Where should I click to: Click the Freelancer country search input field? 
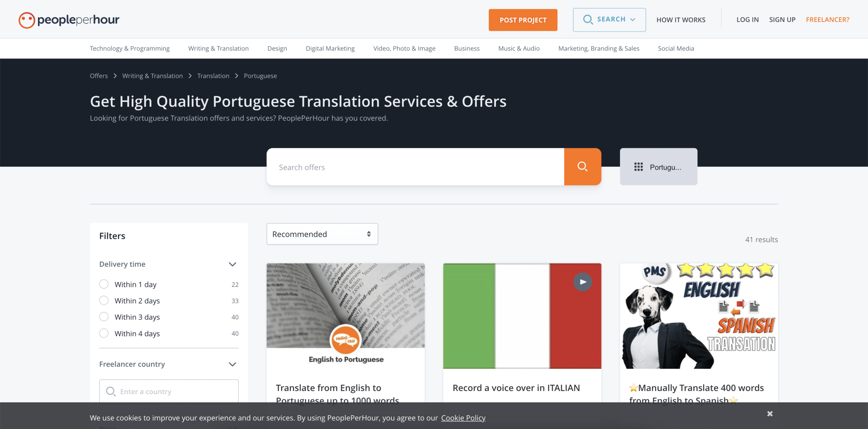(x=169, y=391)
